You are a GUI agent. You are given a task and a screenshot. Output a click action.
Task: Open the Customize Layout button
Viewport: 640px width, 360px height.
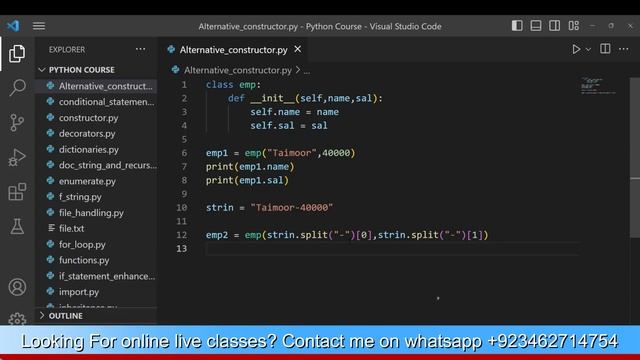(573, 26)
